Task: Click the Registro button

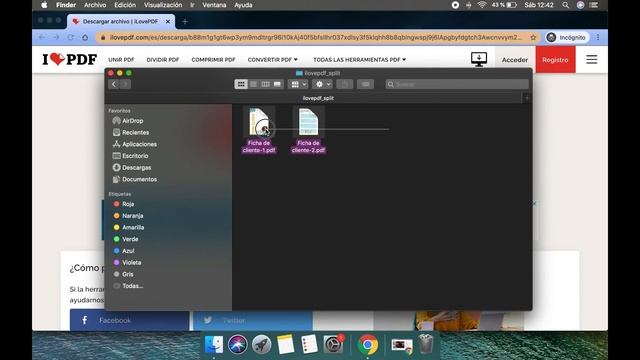Action: [555, 60]
